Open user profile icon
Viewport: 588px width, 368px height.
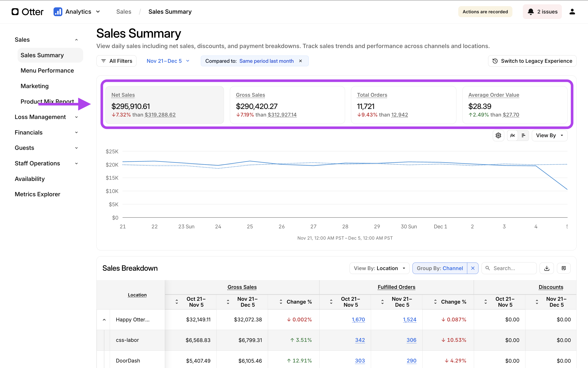pyautogui.click(x=572, y=12)
